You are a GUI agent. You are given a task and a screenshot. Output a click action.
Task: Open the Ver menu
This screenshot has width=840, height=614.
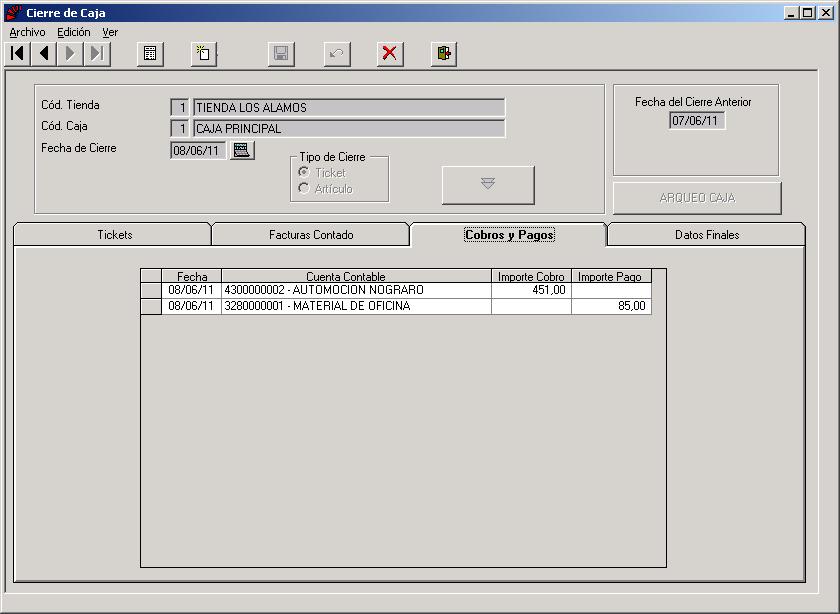(110, 32)
